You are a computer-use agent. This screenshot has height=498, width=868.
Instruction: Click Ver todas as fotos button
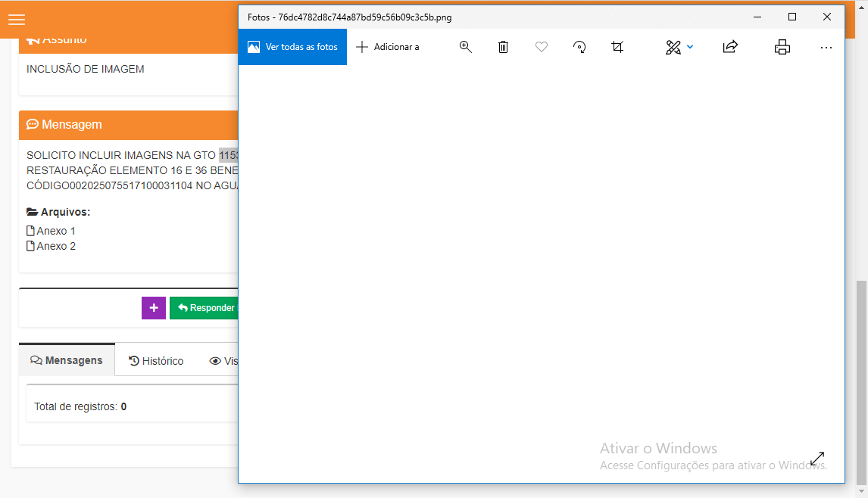tap(292, 47)
